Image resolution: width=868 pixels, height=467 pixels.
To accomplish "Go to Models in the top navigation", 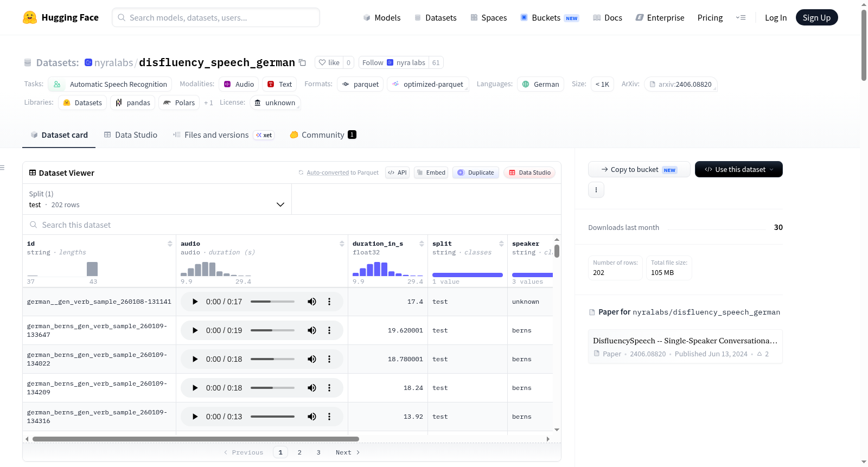I will coord(382,17).
